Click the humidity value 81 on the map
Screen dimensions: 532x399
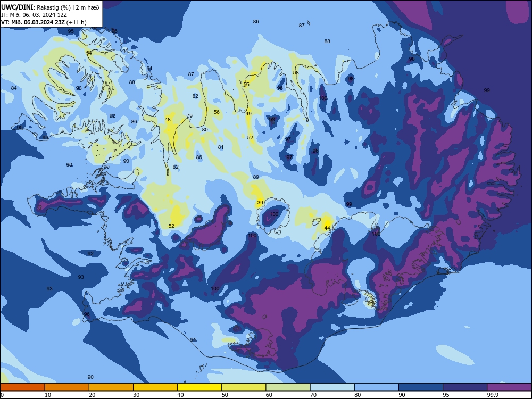click(x=221, y=147)
